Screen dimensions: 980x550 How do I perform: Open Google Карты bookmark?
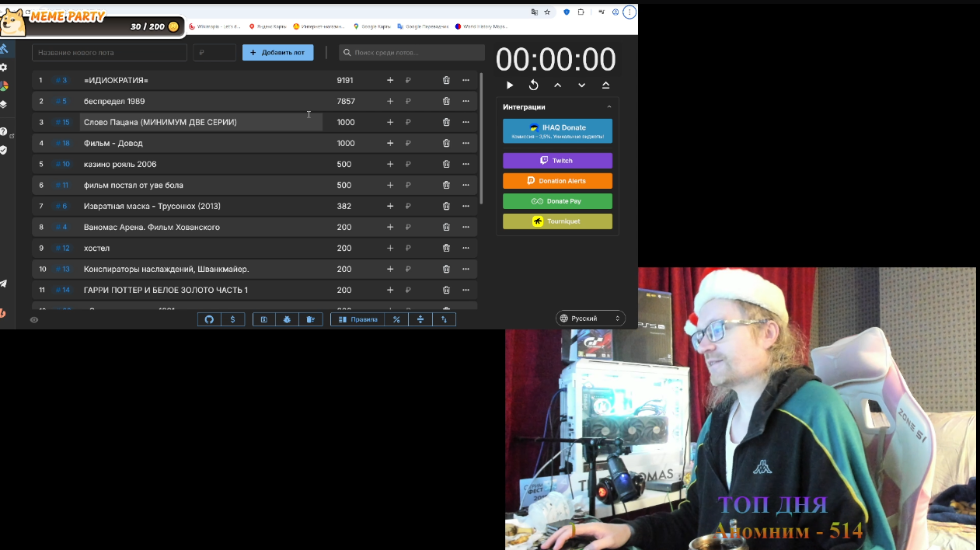tap(372, 26)
